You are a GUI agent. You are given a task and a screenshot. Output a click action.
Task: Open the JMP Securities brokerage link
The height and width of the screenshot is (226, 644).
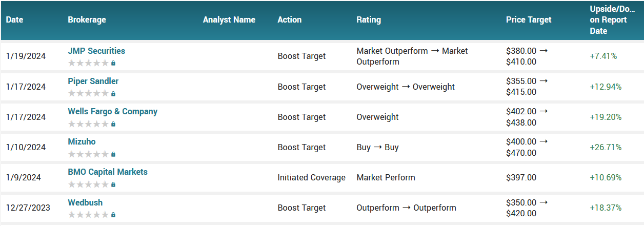(x=96, y=51)
